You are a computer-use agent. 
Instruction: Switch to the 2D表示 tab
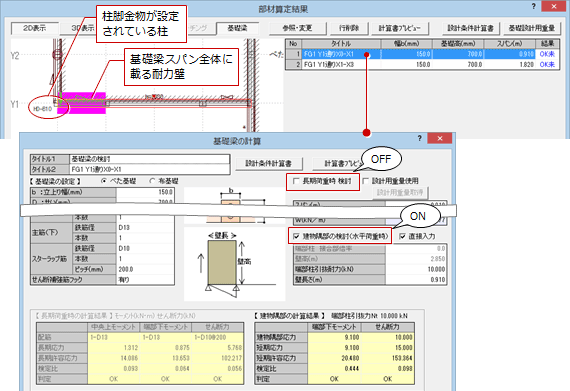coord(35,28)
